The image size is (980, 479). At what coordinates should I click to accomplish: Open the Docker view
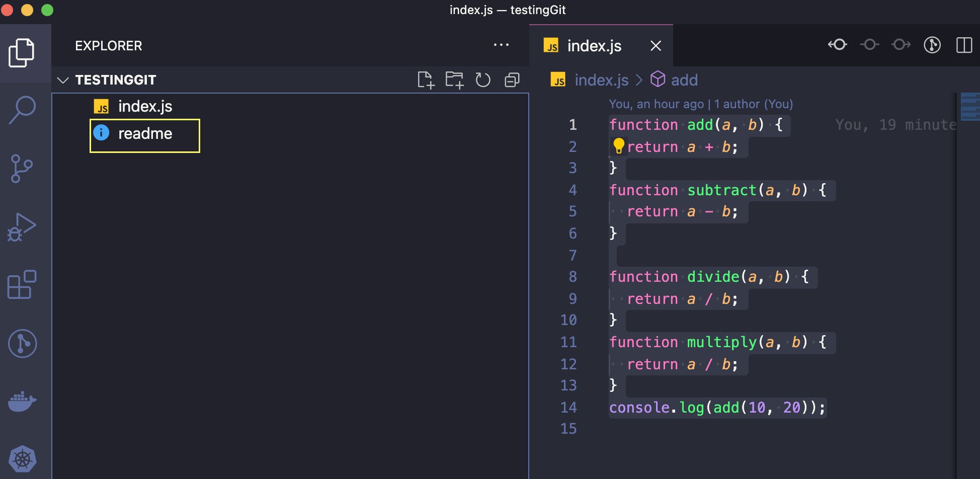tap(22, 402)
